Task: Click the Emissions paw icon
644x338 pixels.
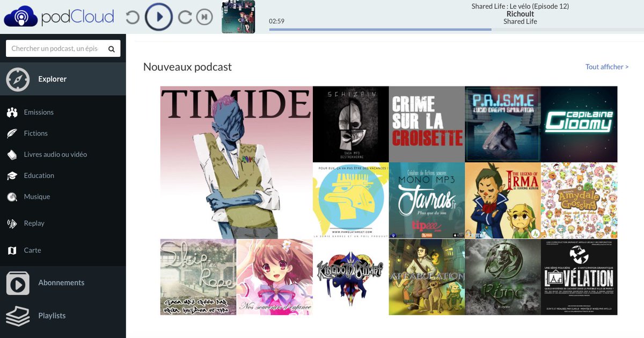Action: [x=12, y=112]
